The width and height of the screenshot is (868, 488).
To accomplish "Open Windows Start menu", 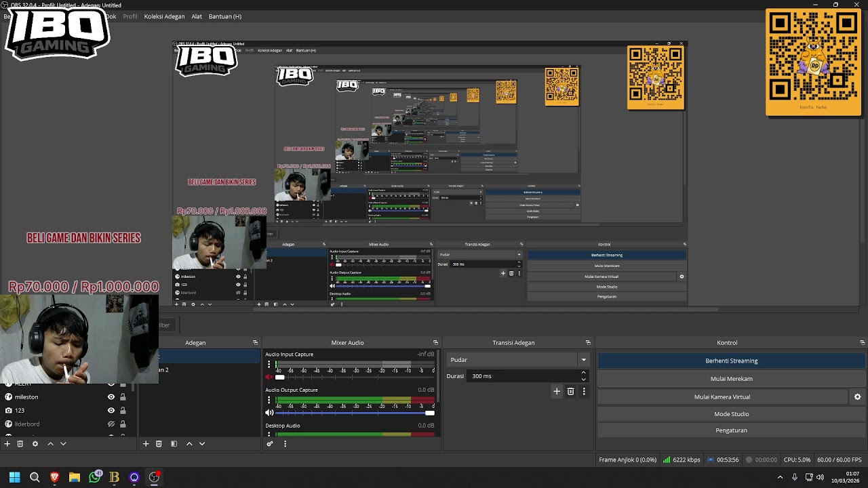I will click(x=15, y=477).
